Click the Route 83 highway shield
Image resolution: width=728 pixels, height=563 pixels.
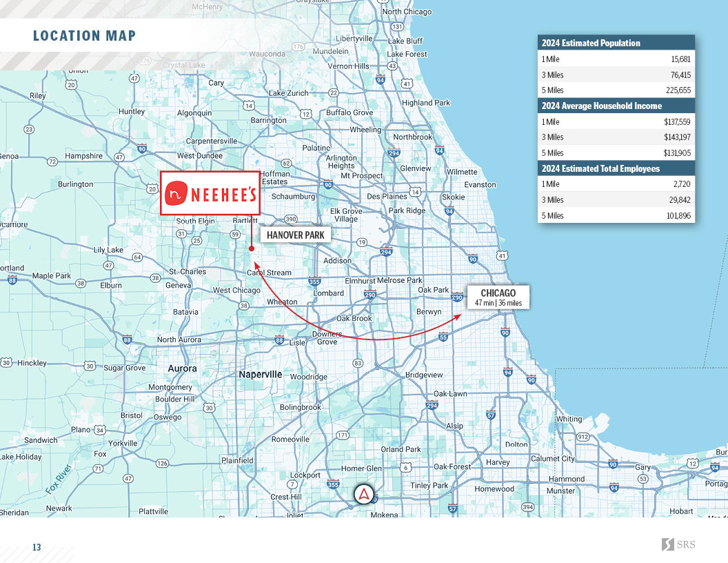click(x=358, y=363)
